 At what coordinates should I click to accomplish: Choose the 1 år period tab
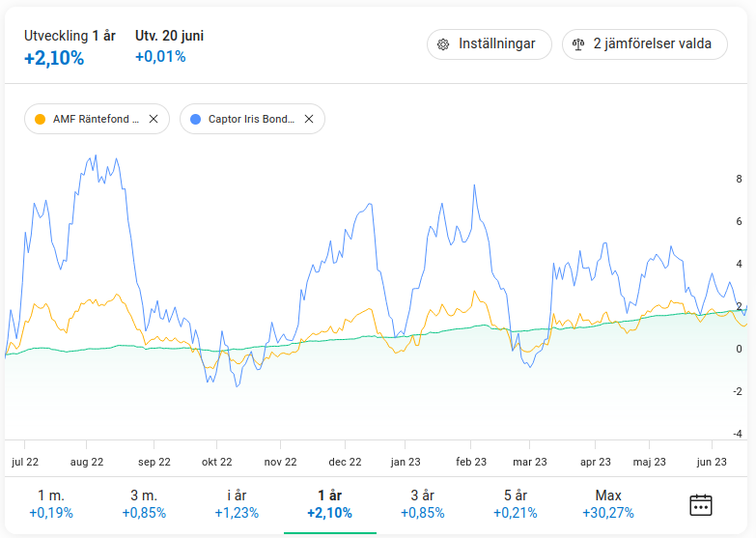point(329,503)
